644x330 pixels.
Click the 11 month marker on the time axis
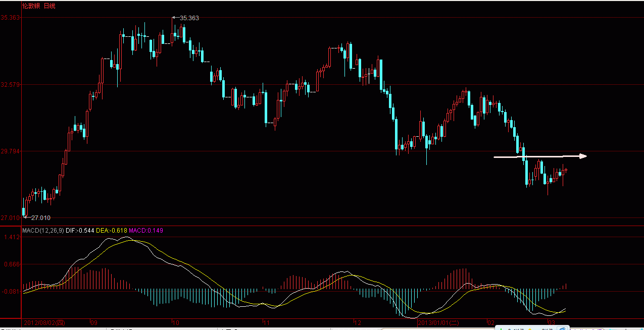[x=266, y=322]
